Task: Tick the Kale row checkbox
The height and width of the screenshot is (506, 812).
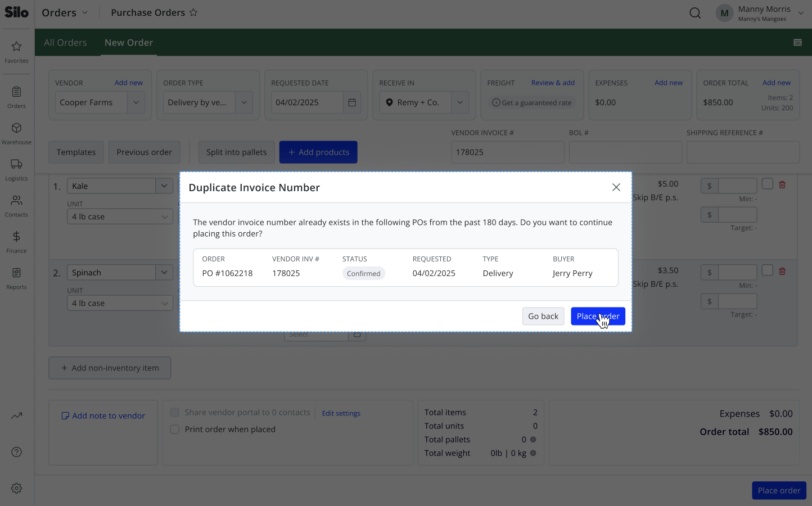Action: pos(768,184)
